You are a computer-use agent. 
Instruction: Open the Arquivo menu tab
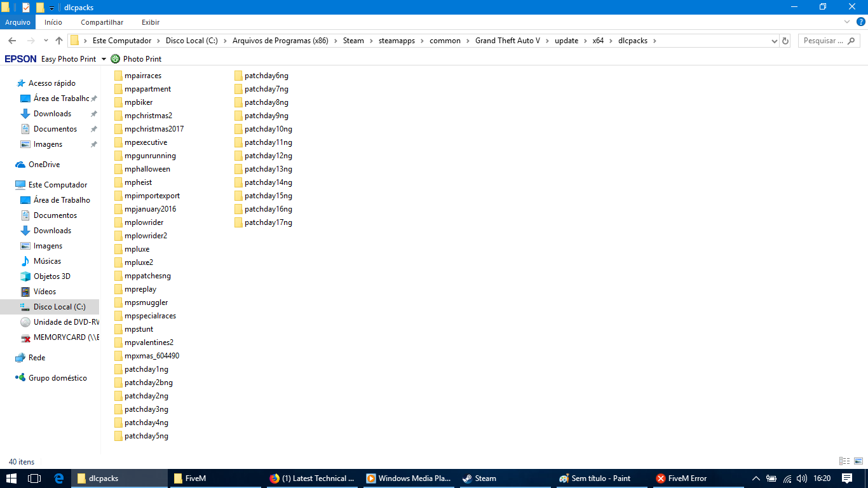(18, 22)
